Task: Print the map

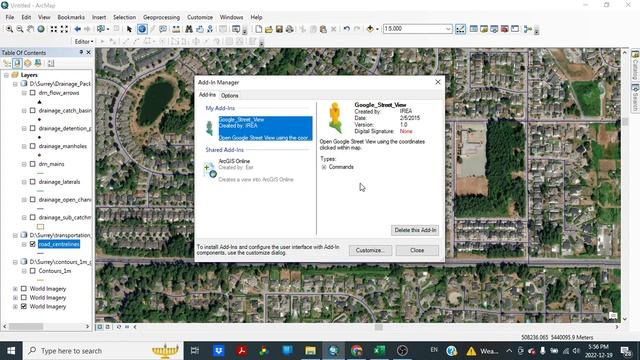Action: click(x=289, y=29)
